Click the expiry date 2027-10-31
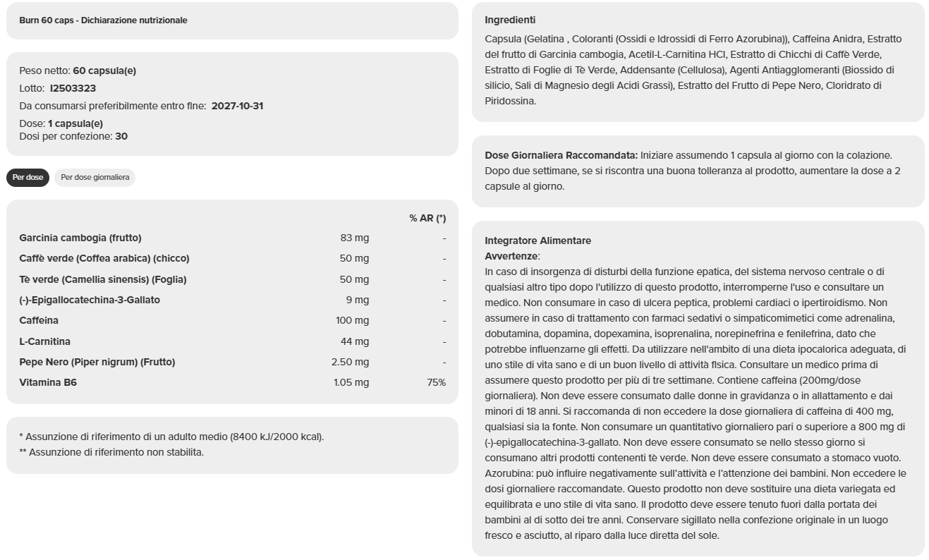The height and width of the screenshot is (560, 929). click(237, 106)
